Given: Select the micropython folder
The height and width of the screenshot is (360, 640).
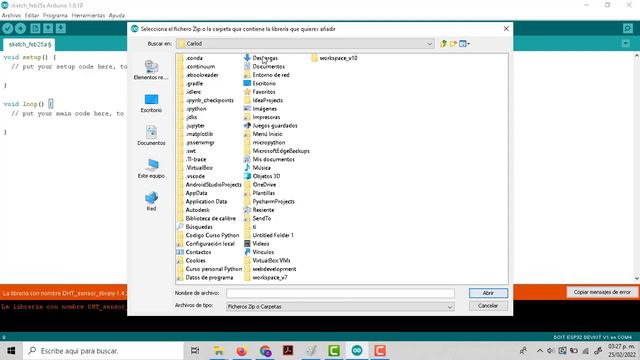Looking at the screenshot, I should [x=264, y=142].
